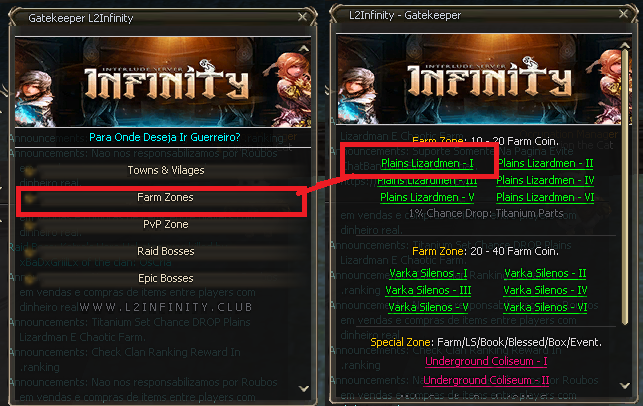Screen dimensions: 643x406
Task: Choose Epic Bosses entry
Action: tap(166, 278)
